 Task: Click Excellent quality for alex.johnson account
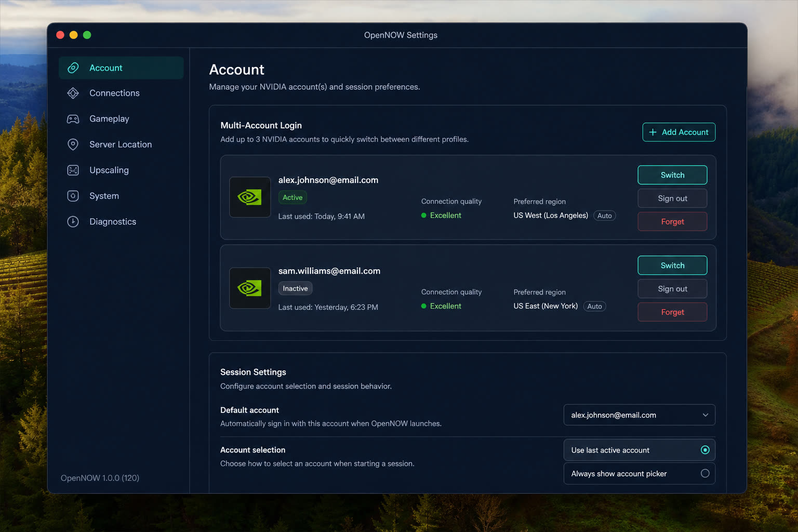point(441,216)
